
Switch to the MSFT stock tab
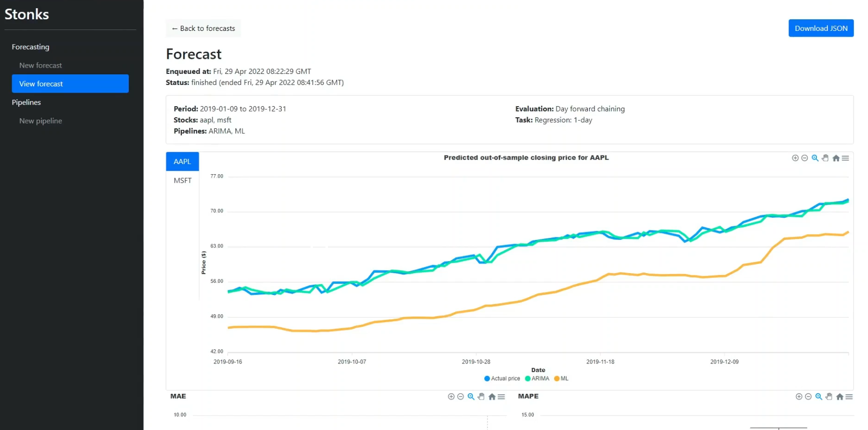click(x=183, y=180)
